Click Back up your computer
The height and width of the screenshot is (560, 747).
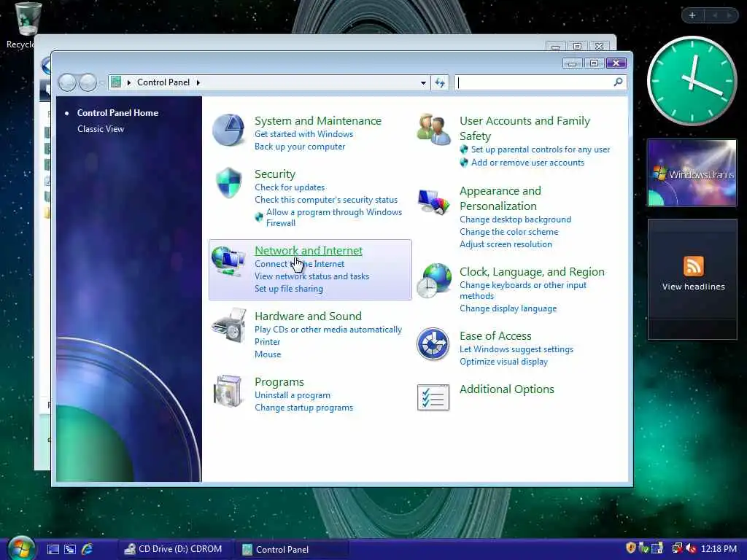(300, 147)
